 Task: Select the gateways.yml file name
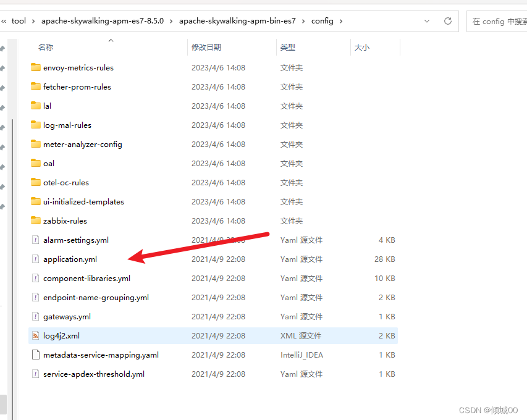coord(67,316)
